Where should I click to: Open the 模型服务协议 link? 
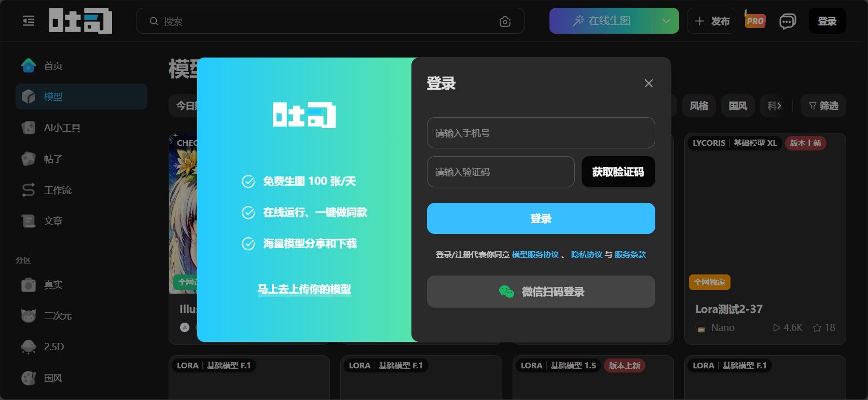535,255
